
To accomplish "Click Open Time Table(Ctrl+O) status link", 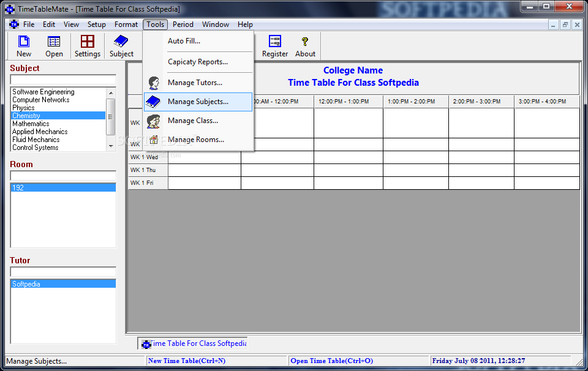I will pos(331,361).
